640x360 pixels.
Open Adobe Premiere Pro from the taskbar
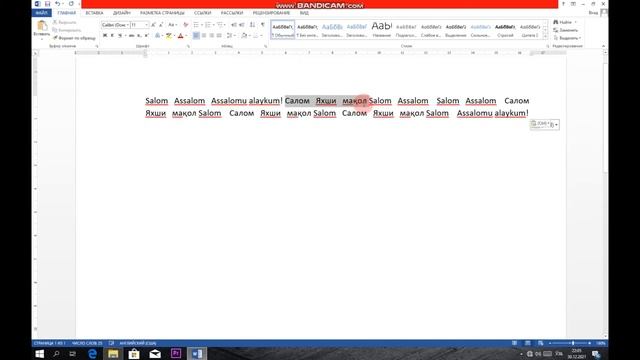click(176, 353)
